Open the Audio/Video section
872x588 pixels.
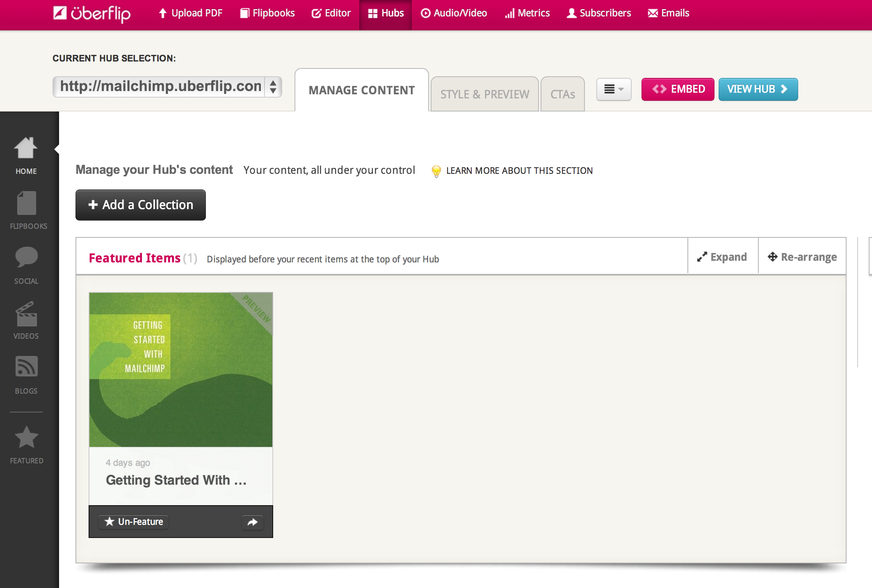point(454,13)
